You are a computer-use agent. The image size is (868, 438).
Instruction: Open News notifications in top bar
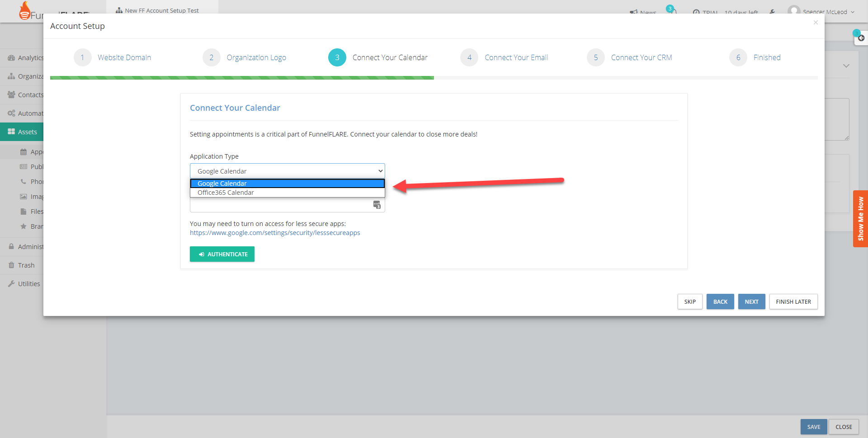pos(643,12)
